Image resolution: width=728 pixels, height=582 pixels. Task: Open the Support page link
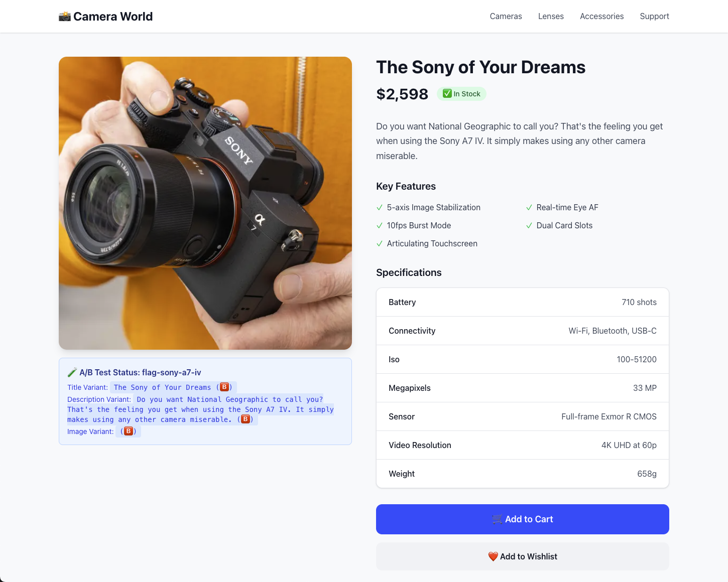coord(655,17)
